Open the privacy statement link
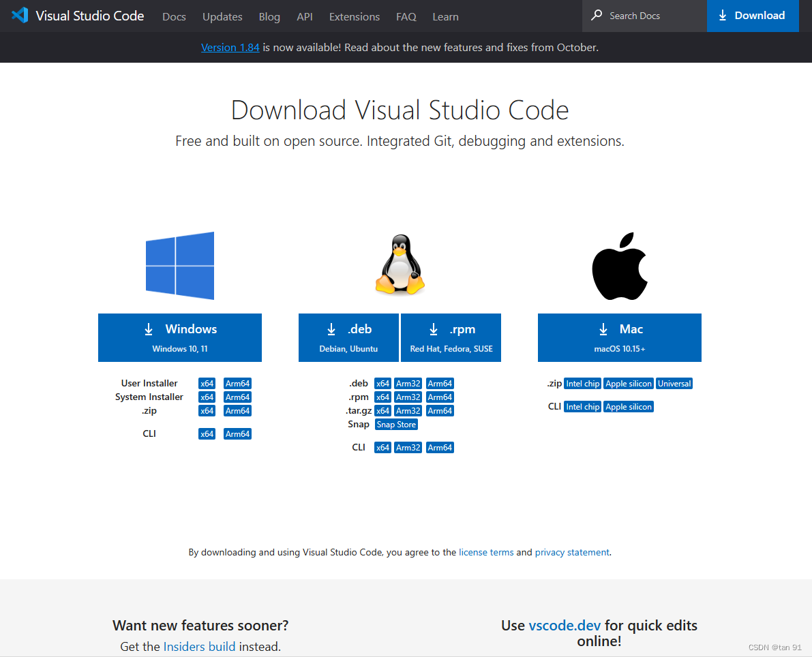Image resolution: width=812 pixels, height=657 pixels. coord(572,553)
